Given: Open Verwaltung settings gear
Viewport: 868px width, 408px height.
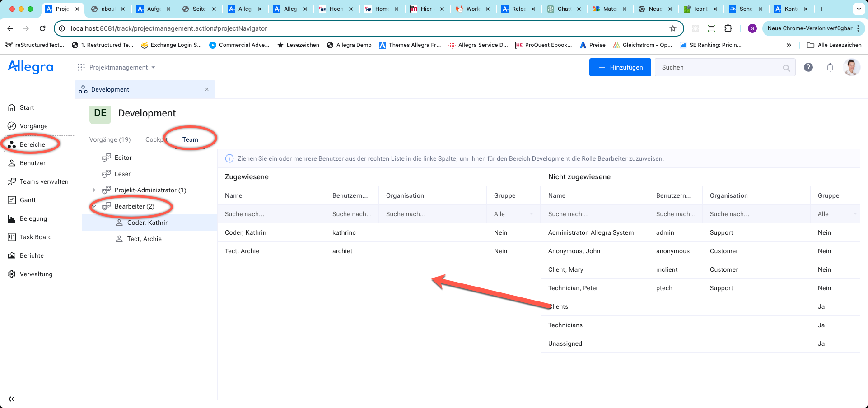Looking at the screenshot, I should (x=12, y=274).
